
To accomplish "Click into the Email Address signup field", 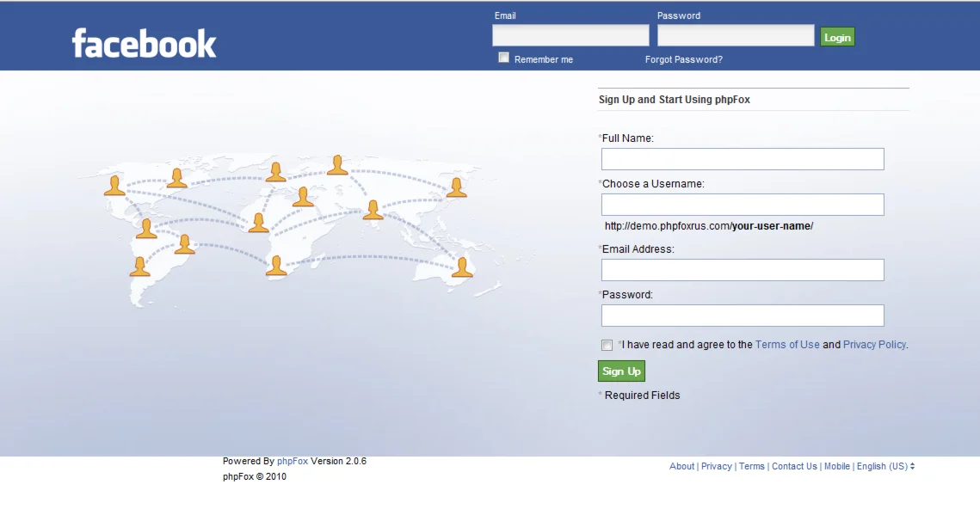I will point(743,270).
